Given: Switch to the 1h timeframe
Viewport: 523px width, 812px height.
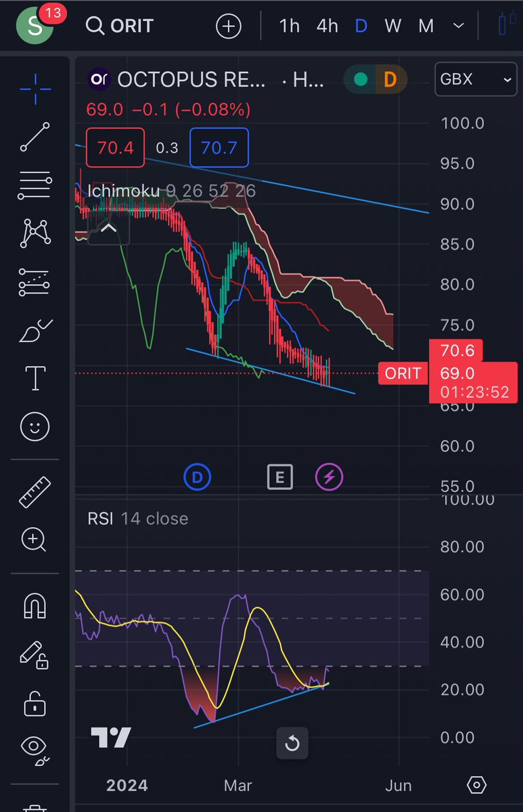Looking at the screenshot, I should tap(289, 26).
